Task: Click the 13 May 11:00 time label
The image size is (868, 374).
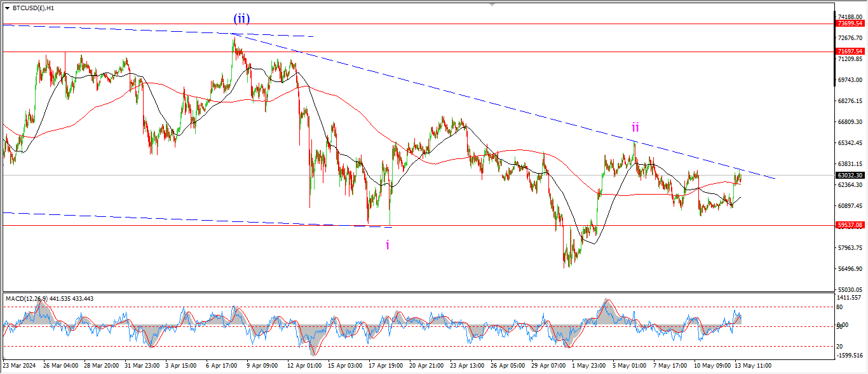Action: 752,366
